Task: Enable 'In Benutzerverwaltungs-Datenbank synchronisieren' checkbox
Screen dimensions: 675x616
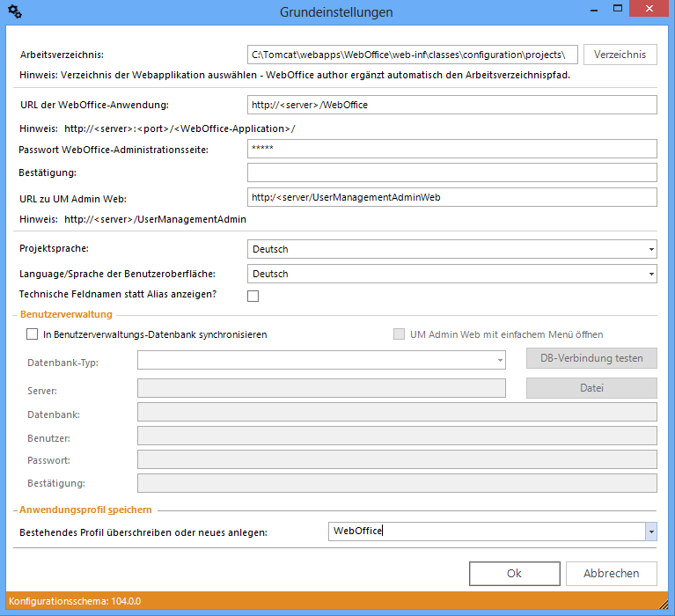Action: coord(33,334)
